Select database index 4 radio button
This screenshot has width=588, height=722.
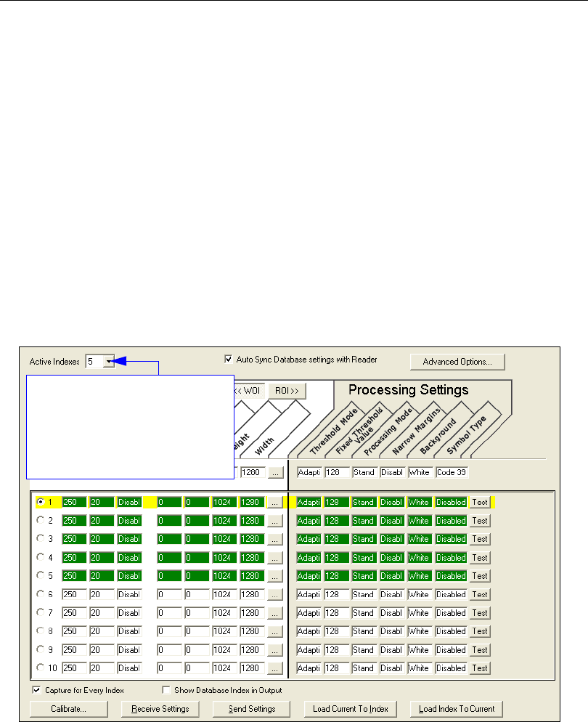pyautogui.click(x=41, y=557)
